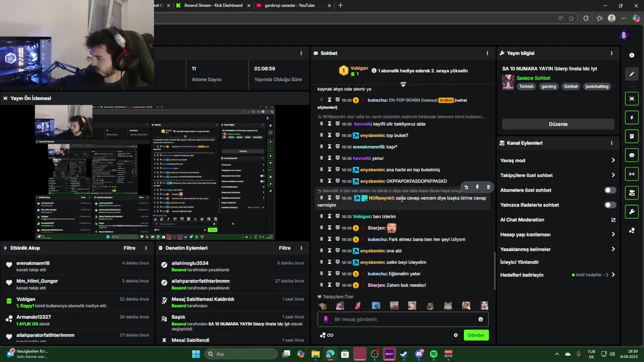Toggle the notes panel icon in sidebar
The height and width of the screenshot is (362, 644).
tap(632, 136)
